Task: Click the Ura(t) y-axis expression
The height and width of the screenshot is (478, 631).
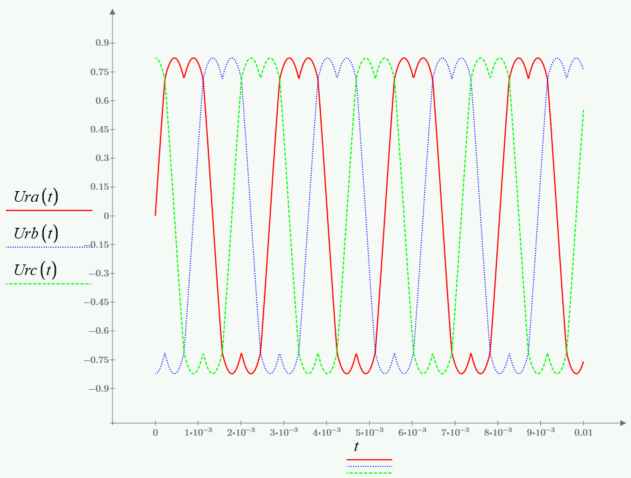Action: point(34,197)
